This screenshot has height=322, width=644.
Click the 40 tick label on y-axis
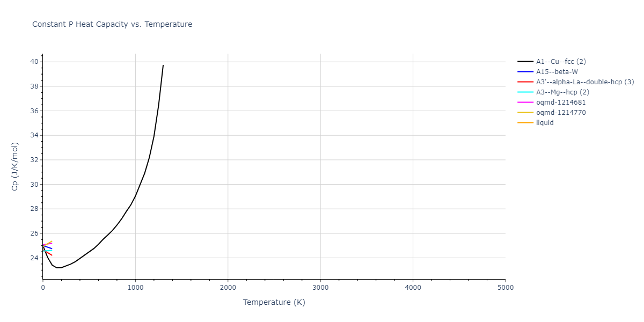(x=34, y=62)
